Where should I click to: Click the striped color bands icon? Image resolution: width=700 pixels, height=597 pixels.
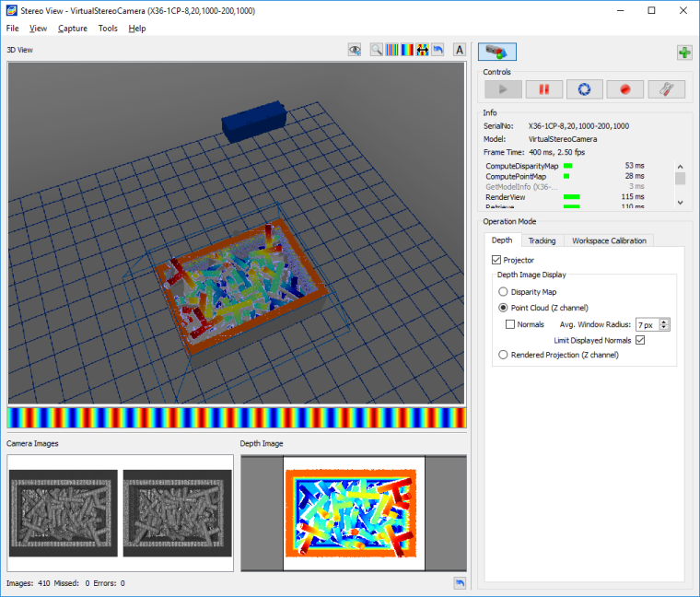tap(392, 50)
